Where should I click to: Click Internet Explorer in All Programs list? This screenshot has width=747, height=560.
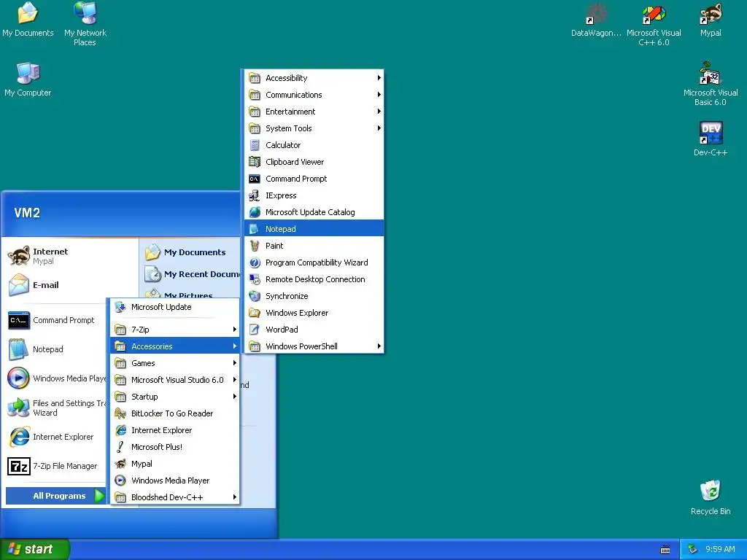coord(175,430)
